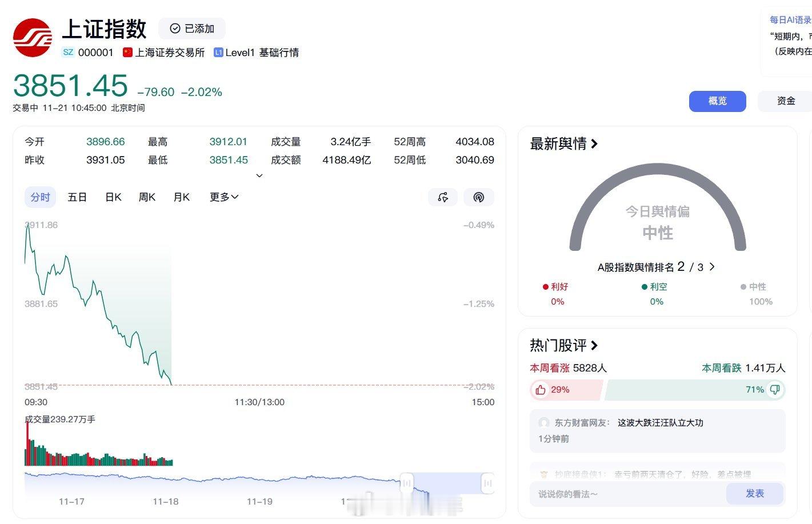Open 最新舆情 via its chevron arrow
Viewport: 812px width, 524px height.
595,144
